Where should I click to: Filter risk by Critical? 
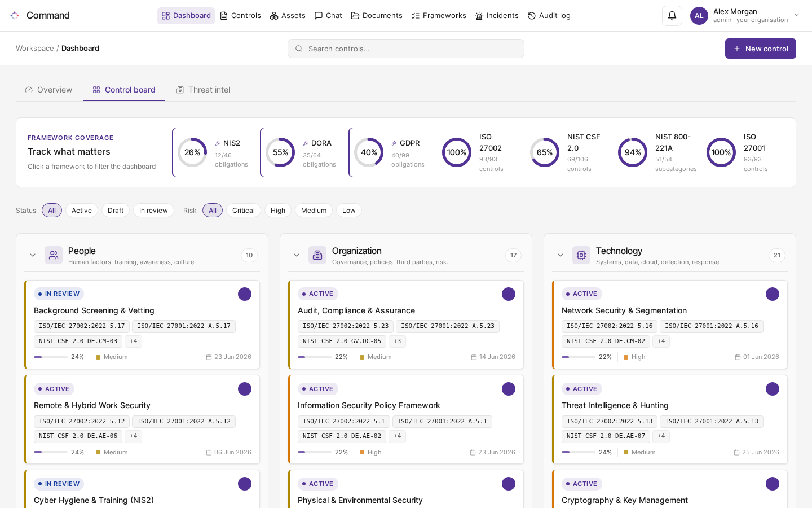(x=244, y=211)
